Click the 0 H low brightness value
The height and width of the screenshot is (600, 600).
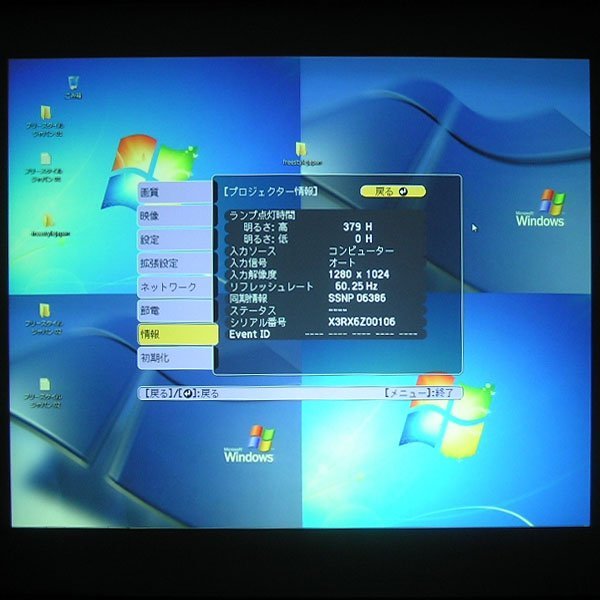coord(364,239)
